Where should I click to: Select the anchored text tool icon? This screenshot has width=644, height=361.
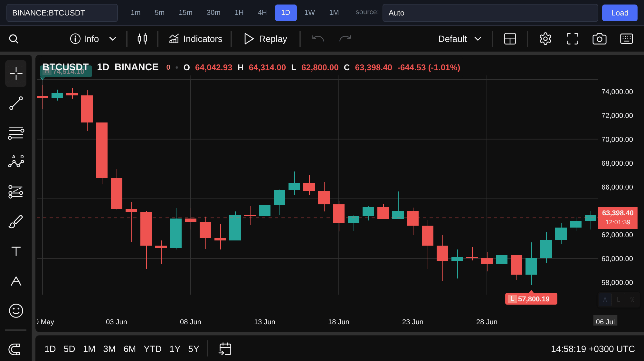tap(16, 281)
